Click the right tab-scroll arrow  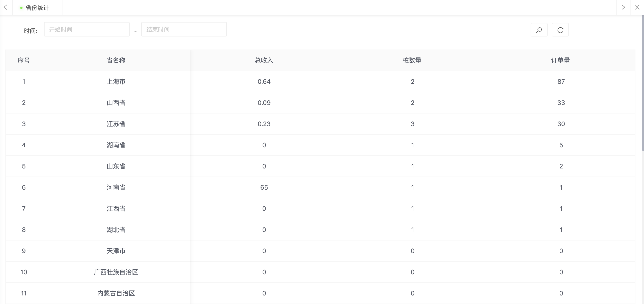(623, 7)
